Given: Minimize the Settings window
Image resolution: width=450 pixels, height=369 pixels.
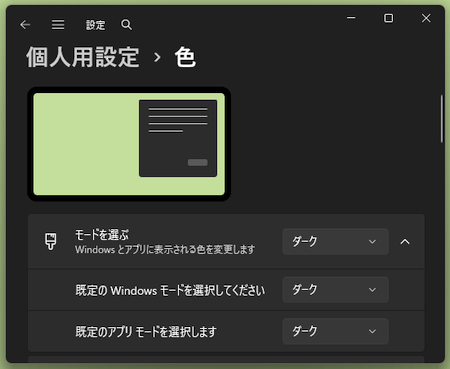Looking at the screenshot, I should pos(351,18).
